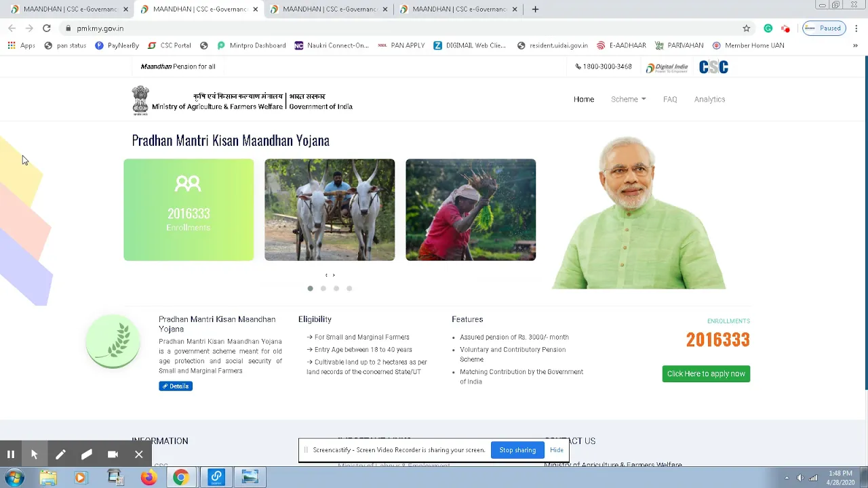Reload the page with refresh icon
The width and height of the screenshot is (868, 488).
point(46,28)
